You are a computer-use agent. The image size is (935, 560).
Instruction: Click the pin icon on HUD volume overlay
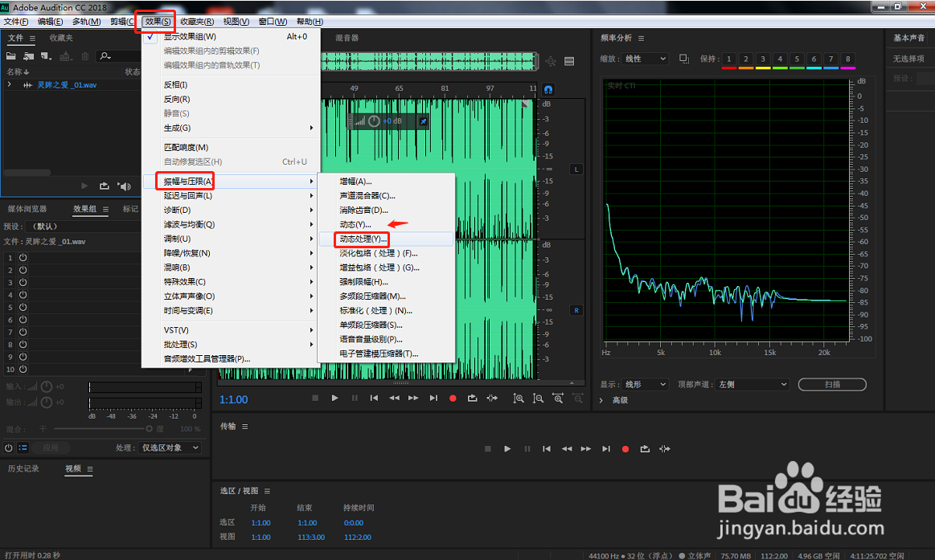(x=423, y=121)
